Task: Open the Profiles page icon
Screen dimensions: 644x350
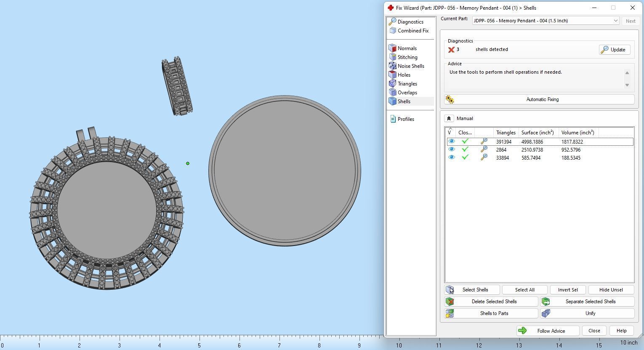Action: pyautogui.click(x=393, y=119)
